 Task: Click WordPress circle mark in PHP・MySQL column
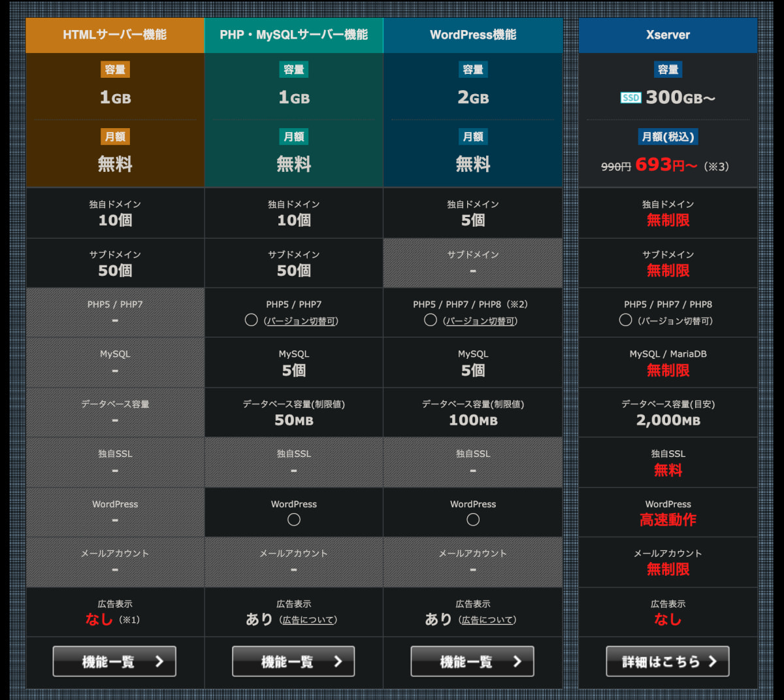[294, 520]
